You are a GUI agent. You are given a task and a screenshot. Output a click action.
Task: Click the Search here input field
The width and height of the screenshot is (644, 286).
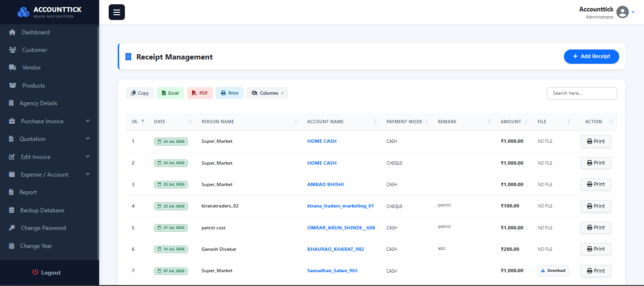[x=582, y=93]
